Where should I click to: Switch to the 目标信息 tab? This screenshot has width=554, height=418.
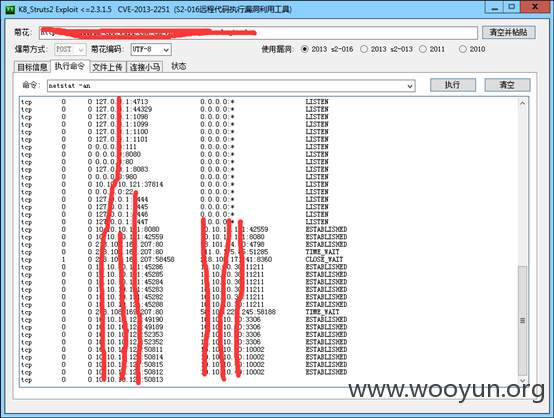pos(32,67)
